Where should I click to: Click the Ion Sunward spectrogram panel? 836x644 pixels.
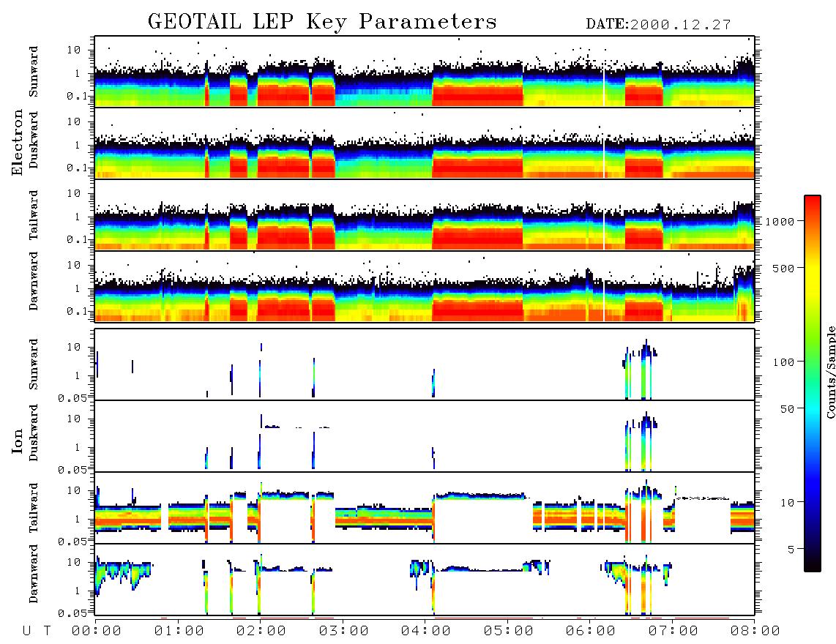click(x=425, y=364)
